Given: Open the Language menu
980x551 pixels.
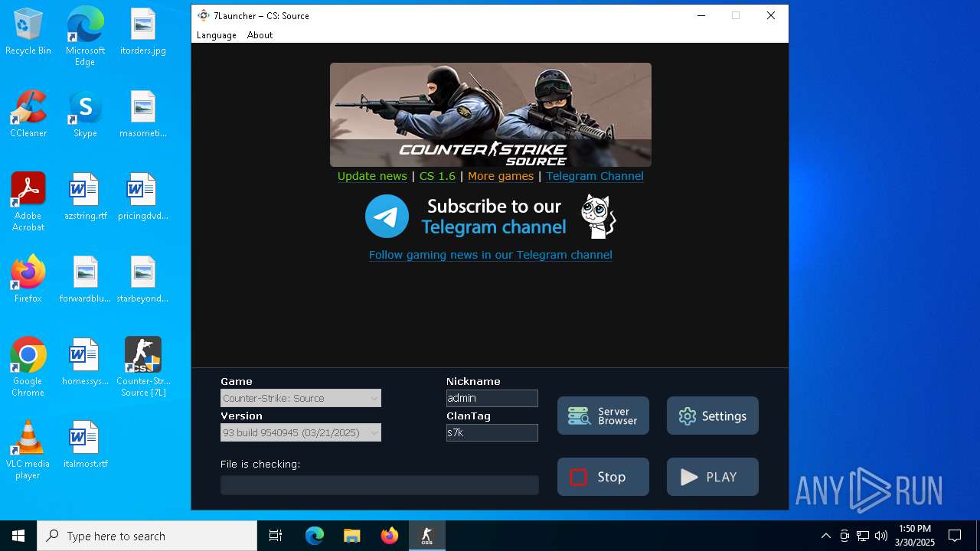Looking at the screenshot, I should (x=217, y=35).
